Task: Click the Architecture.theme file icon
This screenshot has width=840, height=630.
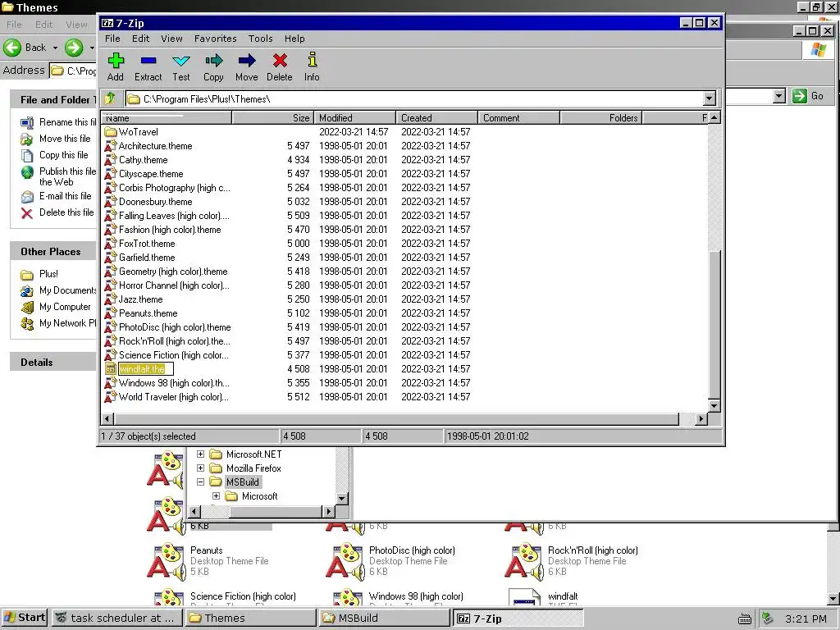Action: [x=111, y=146]
